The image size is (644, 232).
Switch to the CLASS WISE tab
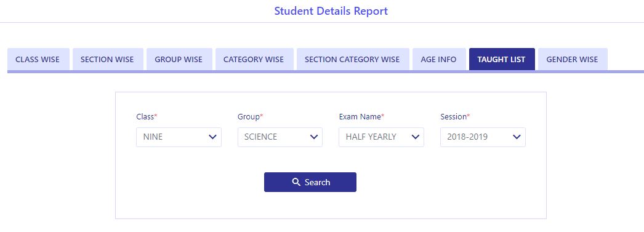(x=38, y=60)
